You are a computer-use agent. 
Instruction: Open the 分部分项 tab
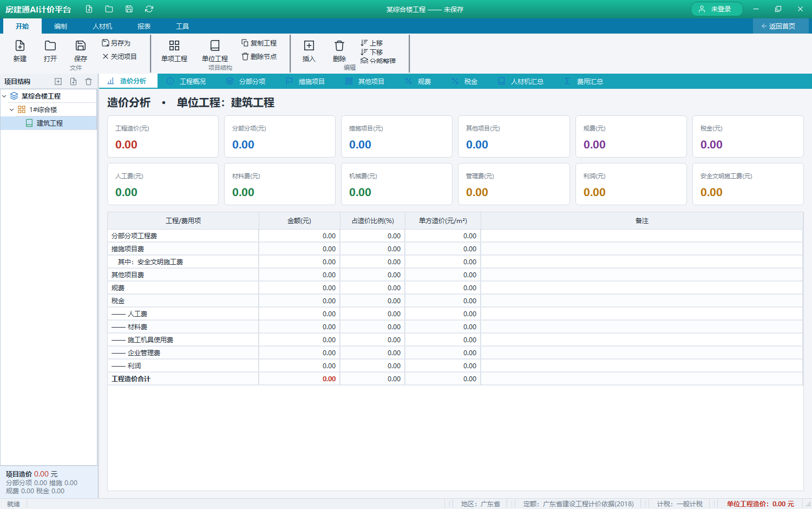tap(246, 81)
